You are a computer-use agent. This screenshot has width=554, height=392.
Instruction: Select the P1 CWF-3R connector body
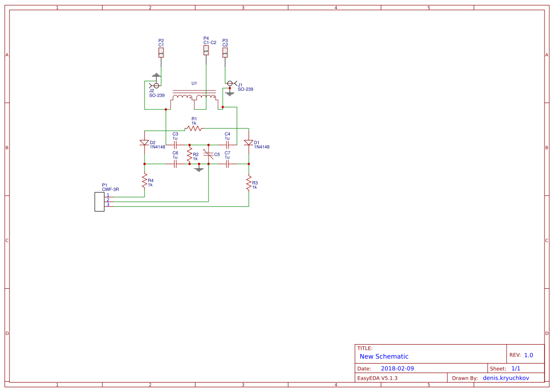pos(99,202)
